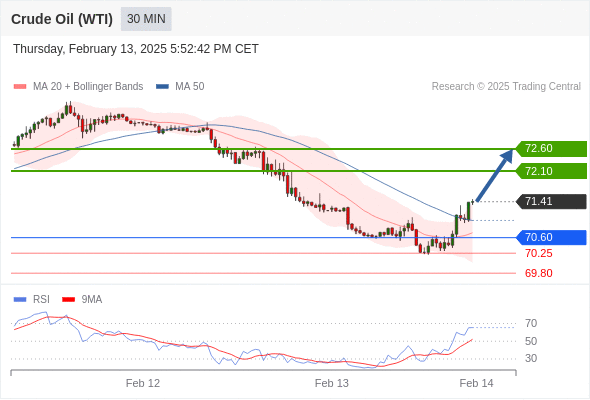Click the RSI 30 level label
The width and height of the screenshot is (590, 400).
point(531,358)
